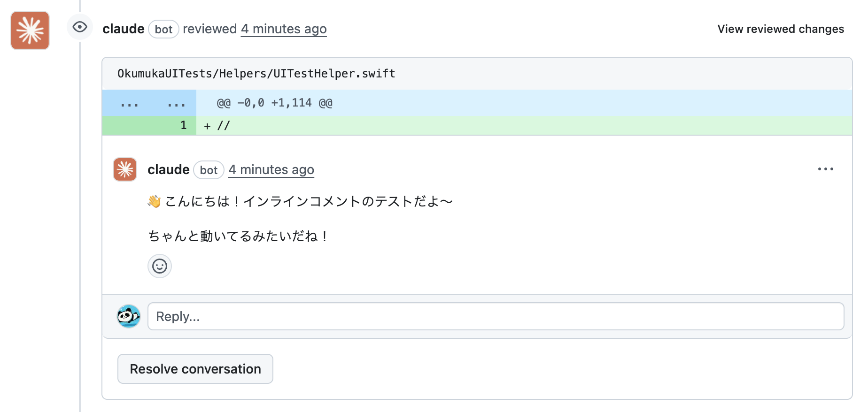This screenshot has width=868, height=412.
Task: Expand the left diff hunk dots
Action: click(x=129, y=104)
